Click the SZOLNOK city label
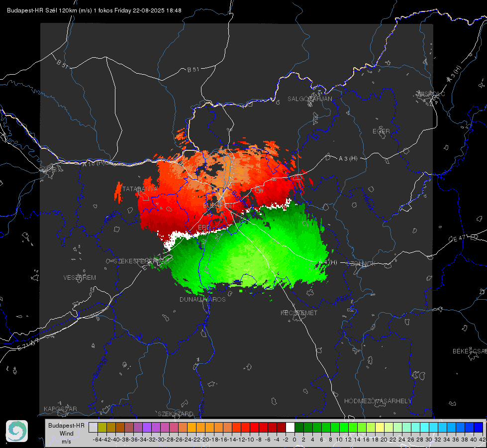Viewport: 487px width, 448px height. click(361, 263)
